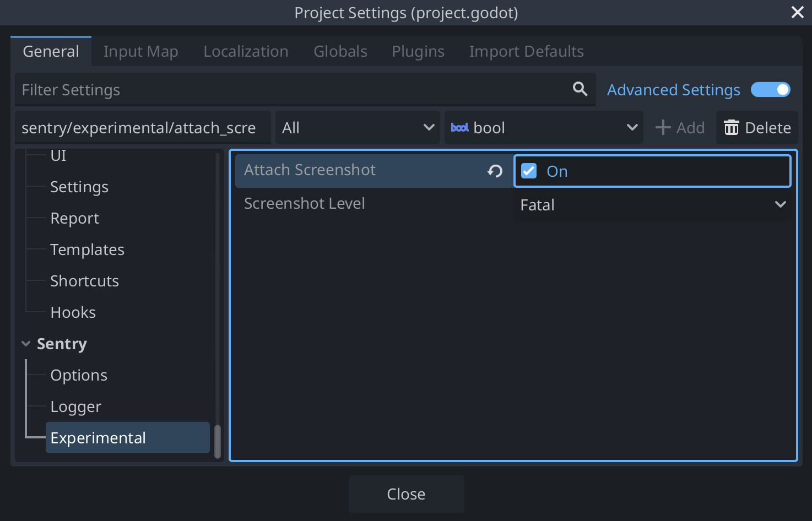Click the plus icon to add a setting
Viewport: 812px width, 521px height.
click(662, 127)
